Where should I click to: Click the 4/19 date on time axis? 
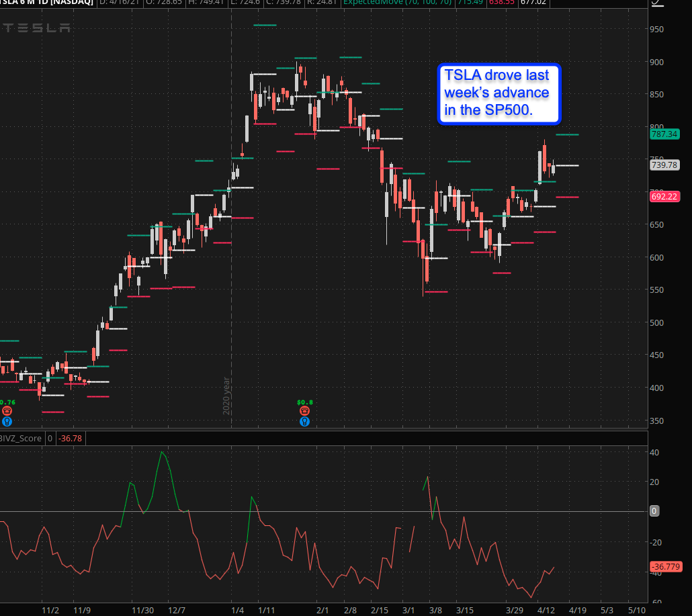tap(577, 610)
